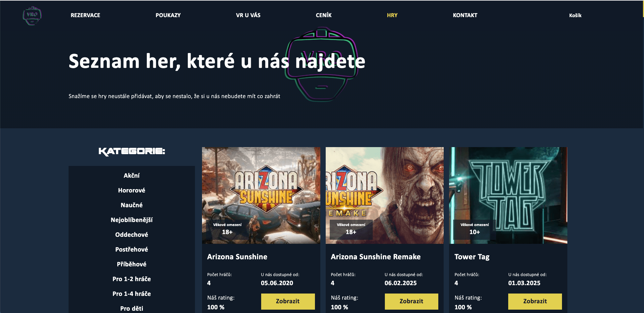Open the Rezervace menu item
This screenshot has height=313, width=644.
click(x=85, y=15)
